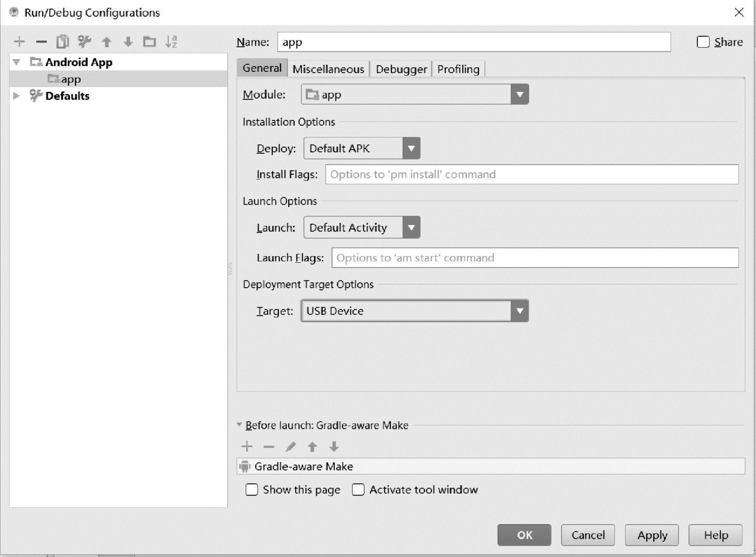Click the Android App folder icon

(x=36, y=62)
